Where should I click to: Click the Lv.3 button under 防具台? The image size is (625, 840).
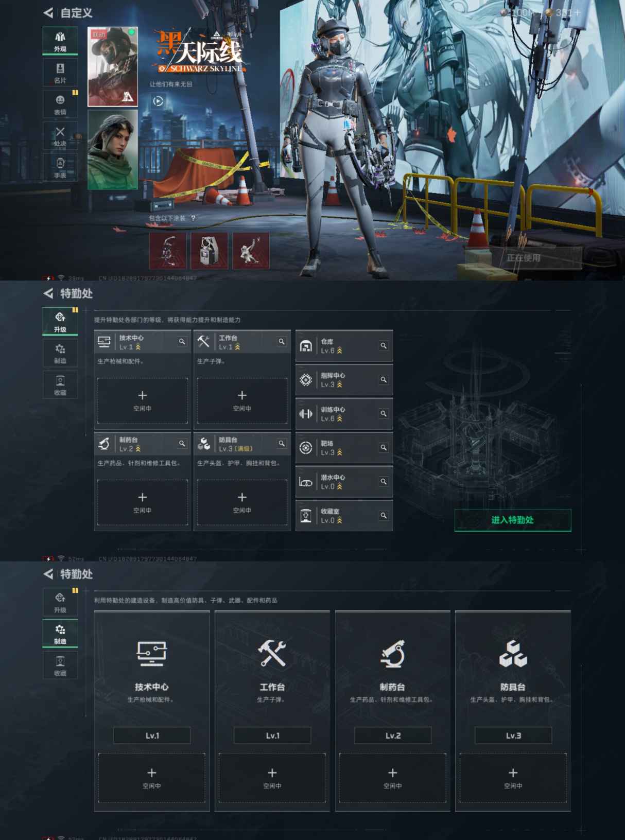pos(513,736)
